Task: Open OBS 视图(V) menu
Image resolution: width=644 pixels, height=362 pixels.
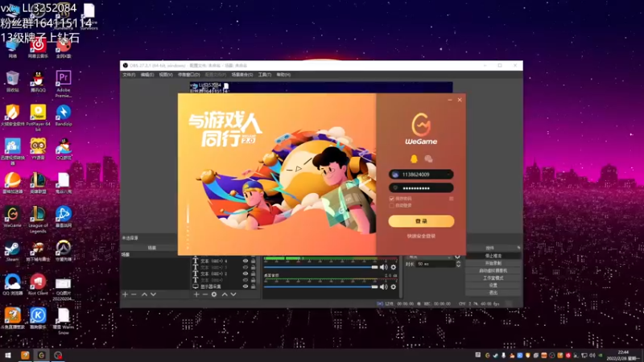Action: point(166,75)
